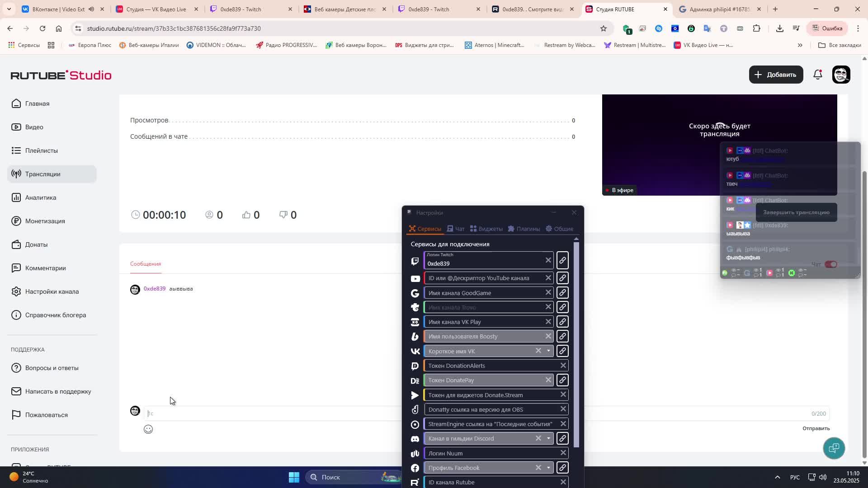Open the browser extensions puzzle icon
868x488 pixels.
pos(757,28)
